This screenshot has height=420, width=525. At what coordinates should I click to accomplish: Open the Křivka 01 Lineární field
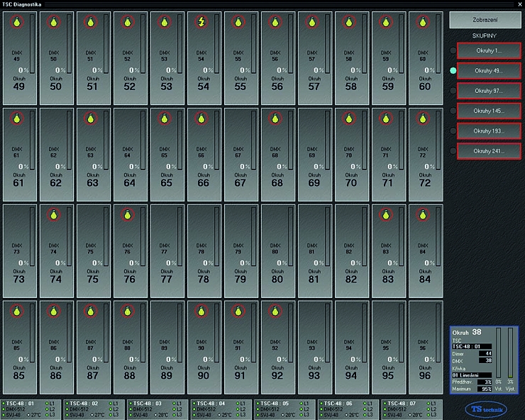[472, 375]
